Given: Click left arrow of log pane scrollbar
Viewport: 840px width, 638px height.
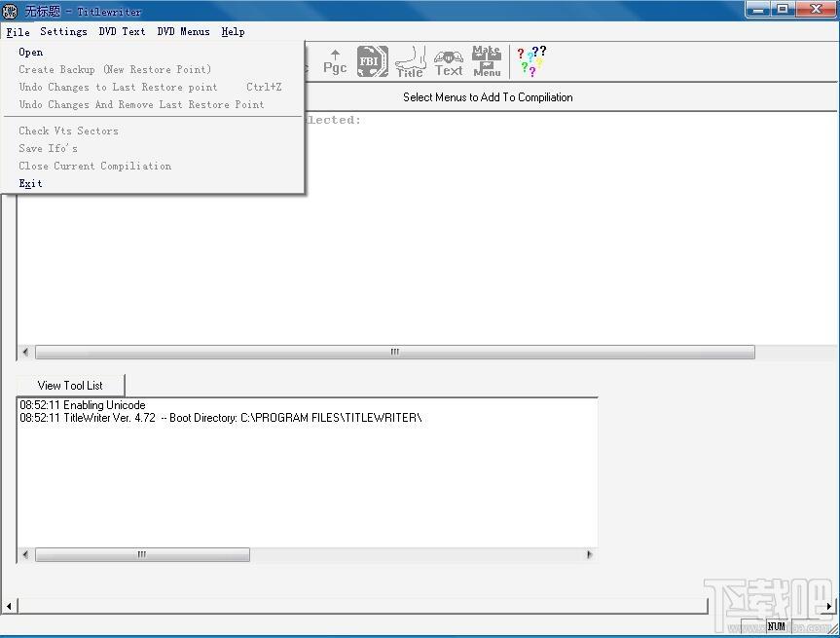Looking at the screenshot, I should 25,554.
